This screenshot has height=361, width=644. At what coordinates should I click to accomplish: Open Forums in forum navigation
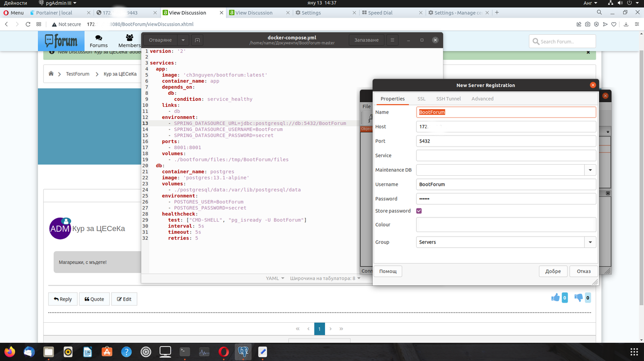point(99,41)
